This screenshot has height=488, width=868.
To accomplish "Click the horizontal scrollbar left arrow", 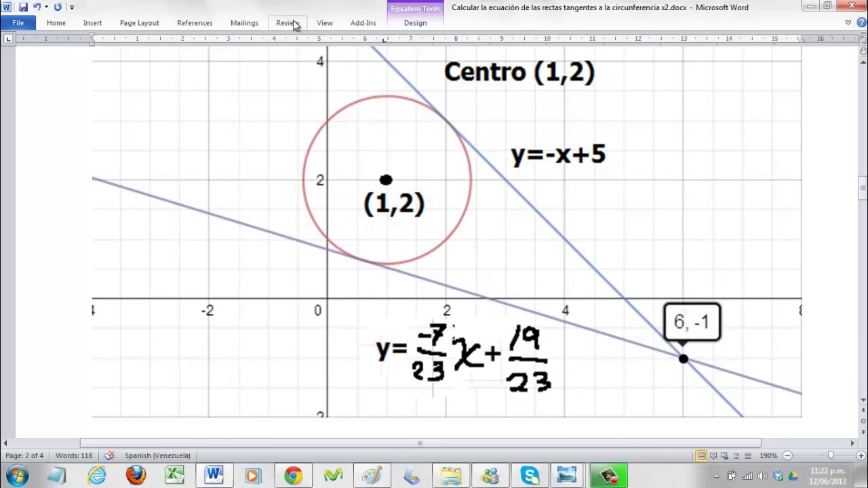I will (5, 443).
